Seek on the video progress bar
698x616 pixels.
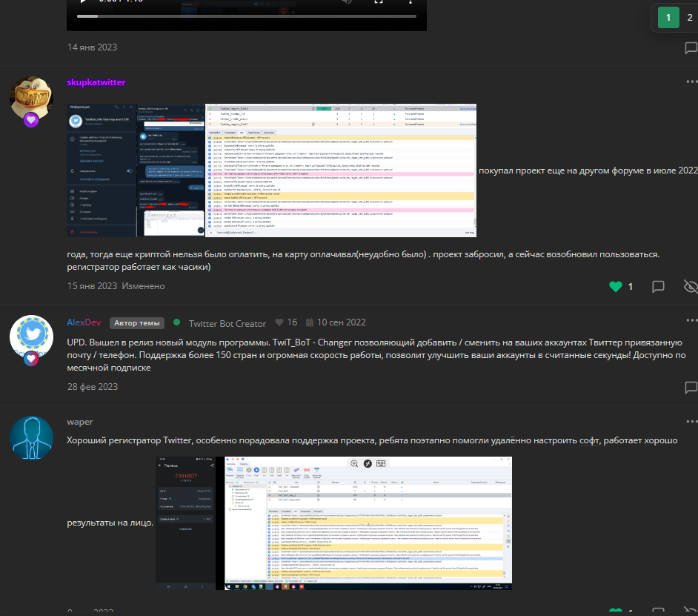247,16
